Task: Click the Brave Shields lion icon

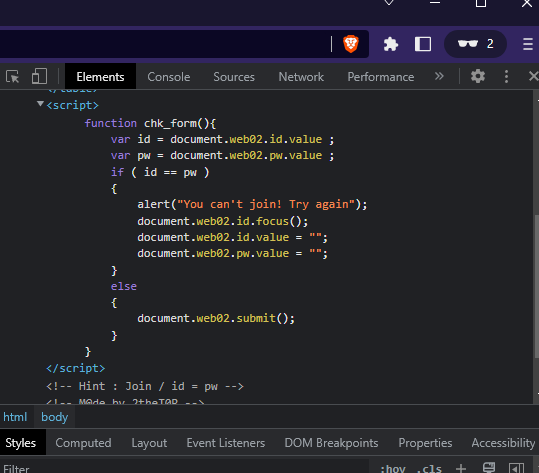Action: coord(351,44)
